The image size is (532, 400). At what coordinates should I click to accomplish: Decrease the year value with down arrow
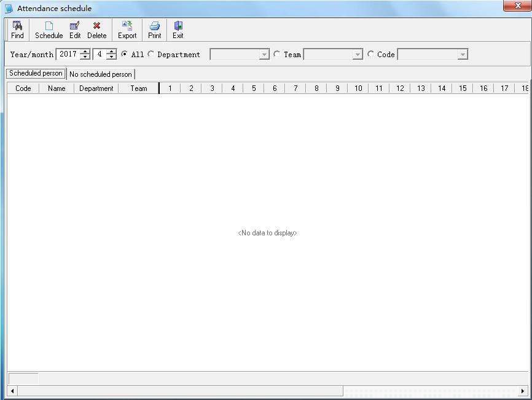click(85, 57)
